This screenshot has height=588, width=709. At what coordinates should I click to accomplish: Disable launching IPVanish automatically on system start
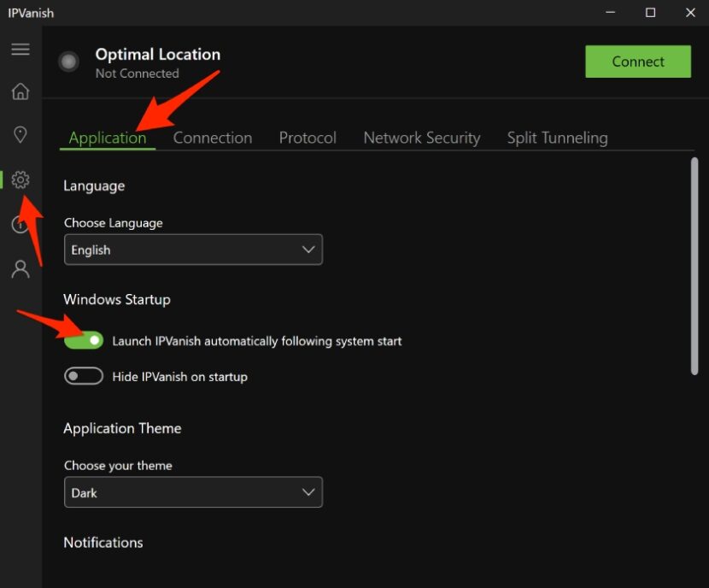(x=83, y=340)
